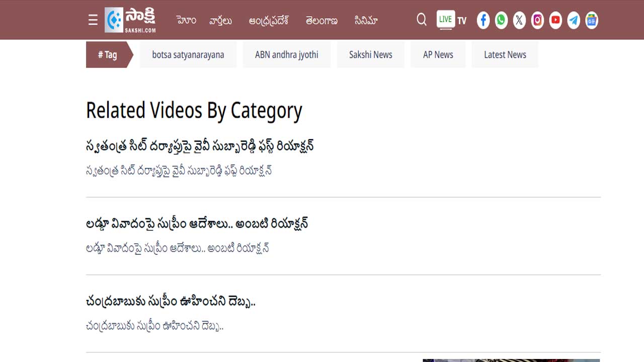Image resolution: width=644 pixels, height=362 pixels.
Task: Go to the ఆంధ్రప్రదేశ్ section
Action: (x=269, y=21)
